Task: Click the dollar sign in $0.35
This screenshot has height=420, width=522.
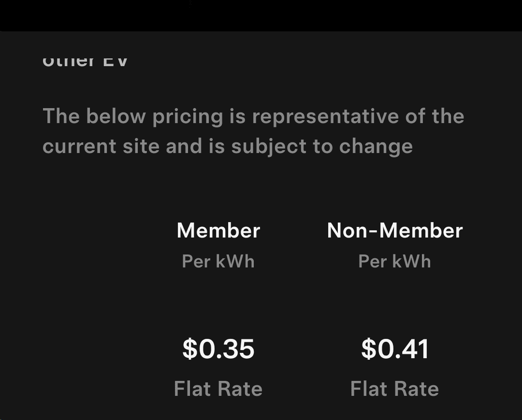Action: (189, 349)
